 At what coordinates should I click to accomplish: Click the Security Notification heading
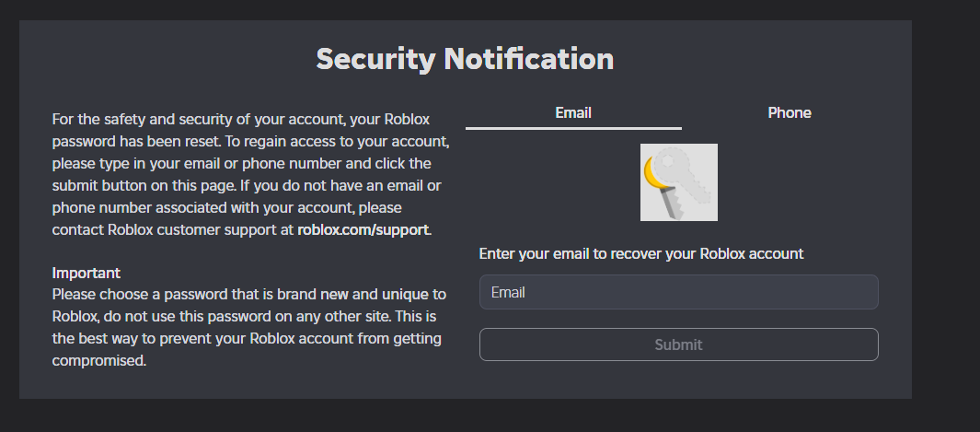465,59
